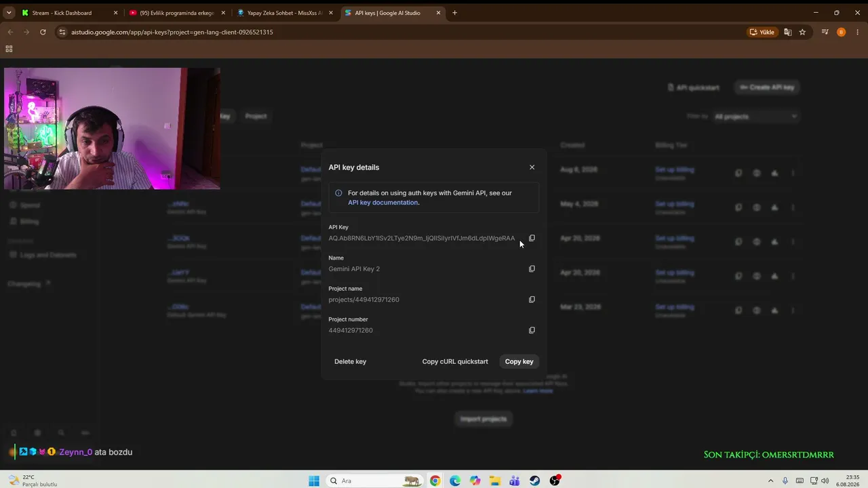The image size is (868, 488).
Task: Open Steam from the taskbar
Action: pyautogui.click(x=535, y=481)
